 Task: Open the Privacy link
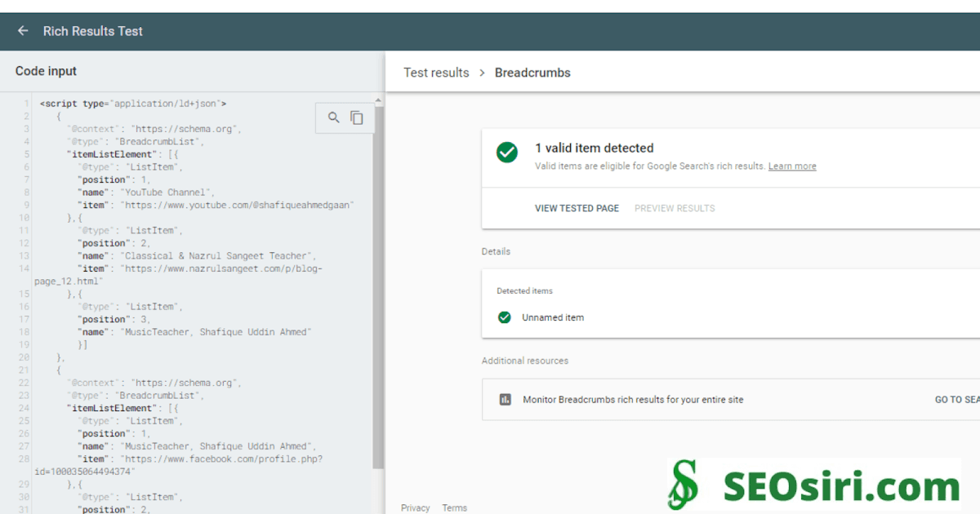pyautogui.click(x=415, y=507)
